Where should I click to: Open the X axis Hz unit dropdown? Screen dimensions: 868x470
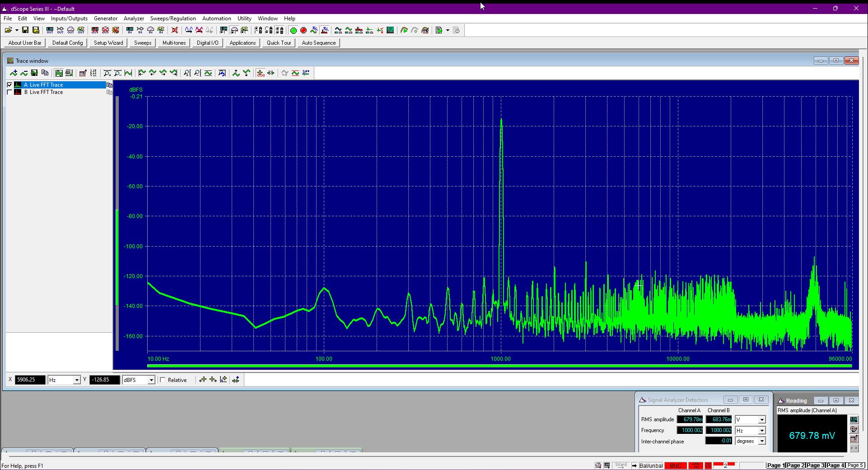[76, 380]
